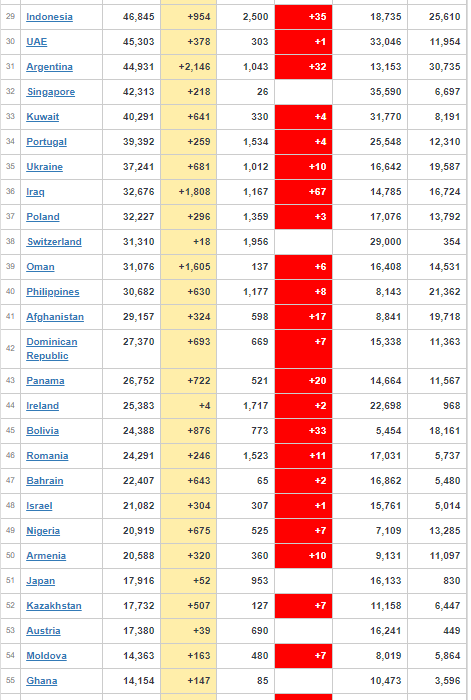471x700 pixels.
Task: Click Japan in the table
Action: (41, 581)
